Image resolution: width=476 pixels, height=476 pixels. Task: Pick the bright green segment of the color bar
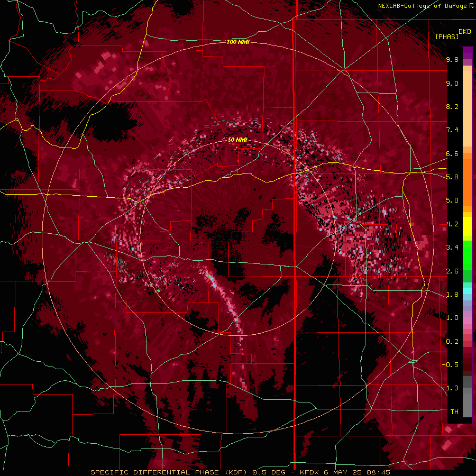click(x=467, y=255)
